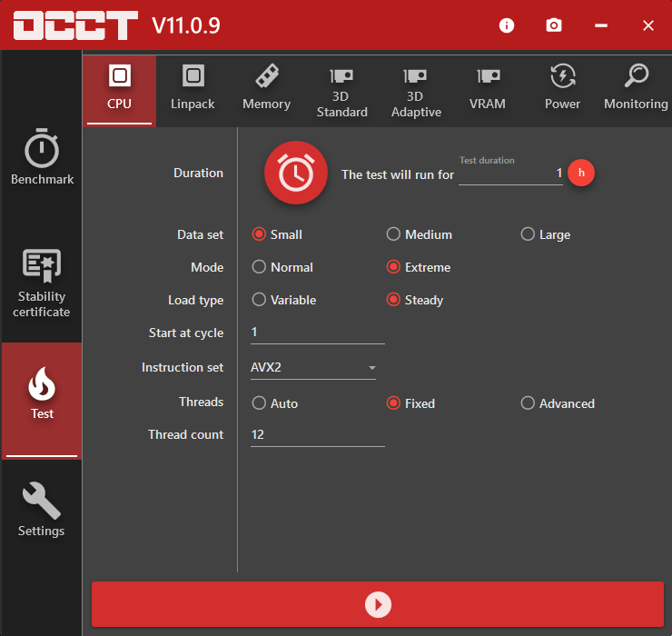The image size is (672, 636).
Task: Open the Stability certificate section
Action: click(x=42, y=283)
